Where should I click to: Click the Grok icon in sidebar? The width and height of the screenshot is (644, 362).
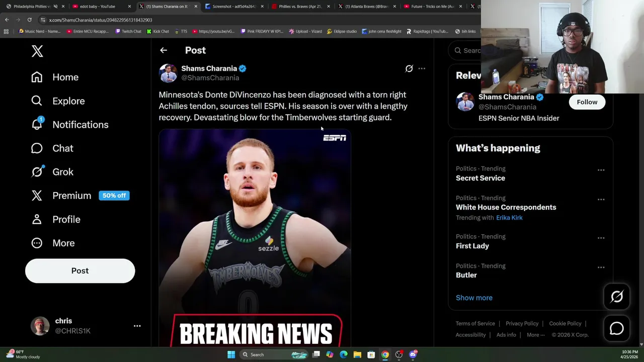click(x=37, y=172)
